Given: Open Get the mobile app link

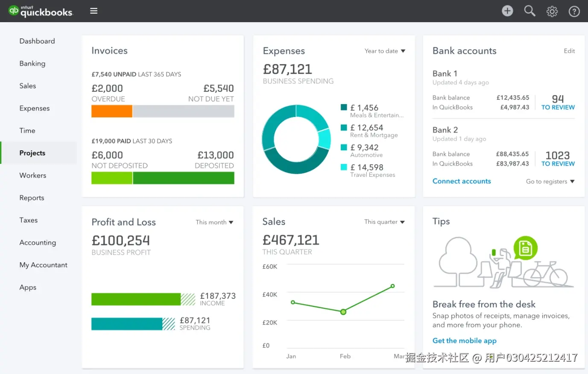Looking at the screenshot, I should (464, 340).
